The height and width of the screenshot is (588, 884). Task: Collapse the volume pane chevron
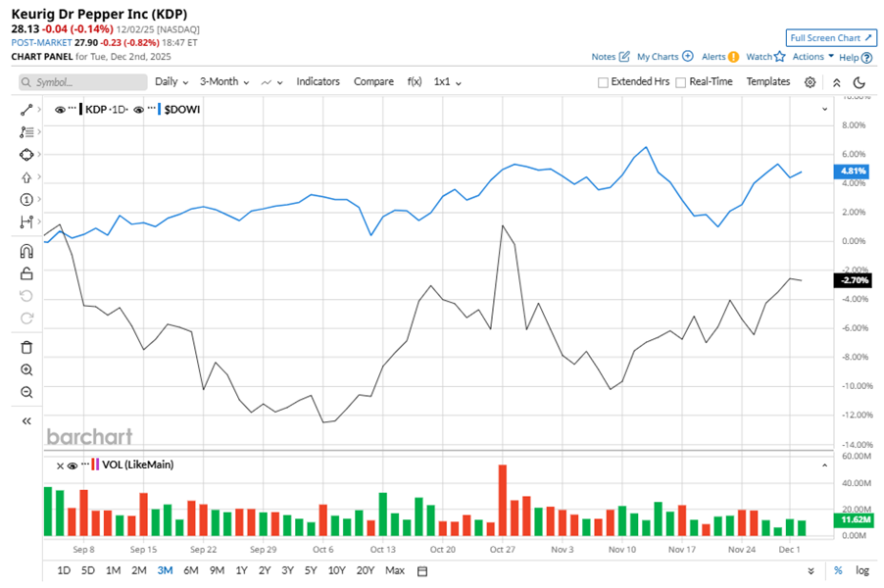coord(825,465)
